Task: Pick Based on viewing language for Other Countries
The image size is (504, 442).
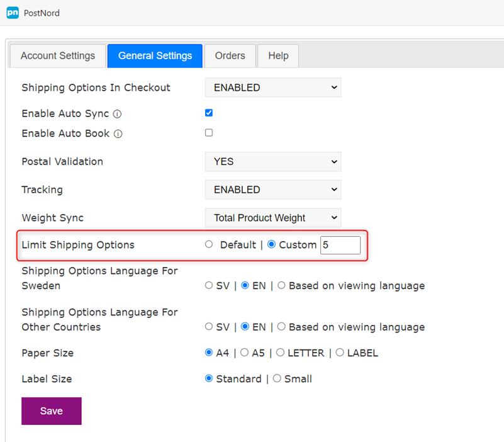Action: [x=281, y=327]
